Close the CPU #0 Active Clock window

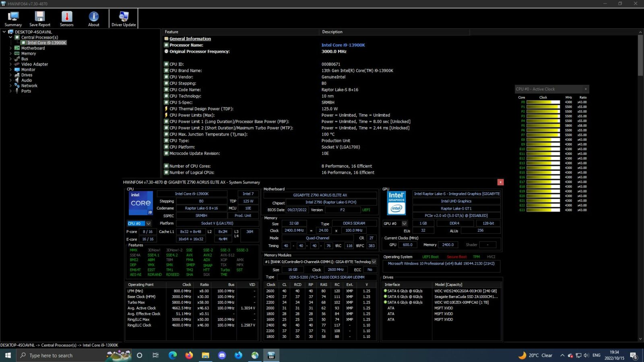[586, 89]
